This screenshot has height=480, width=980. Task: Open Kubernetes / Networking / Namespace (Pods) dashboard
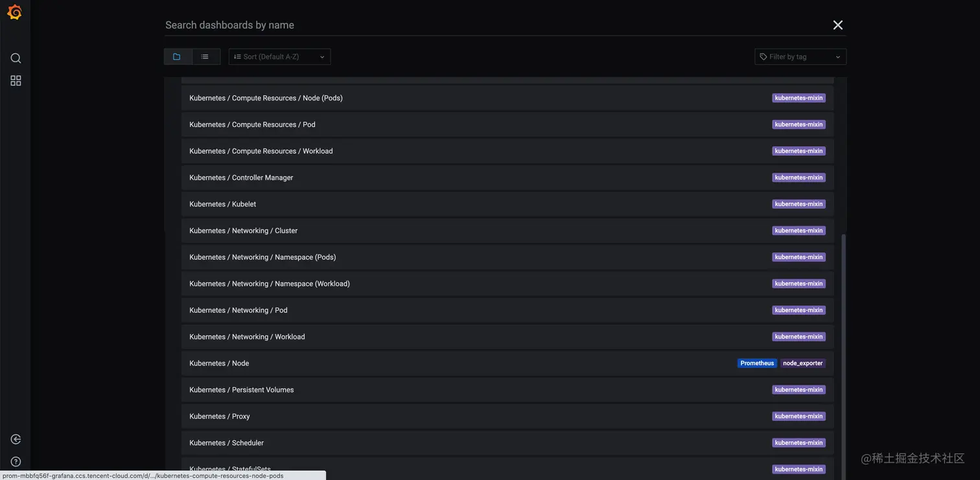507,257
